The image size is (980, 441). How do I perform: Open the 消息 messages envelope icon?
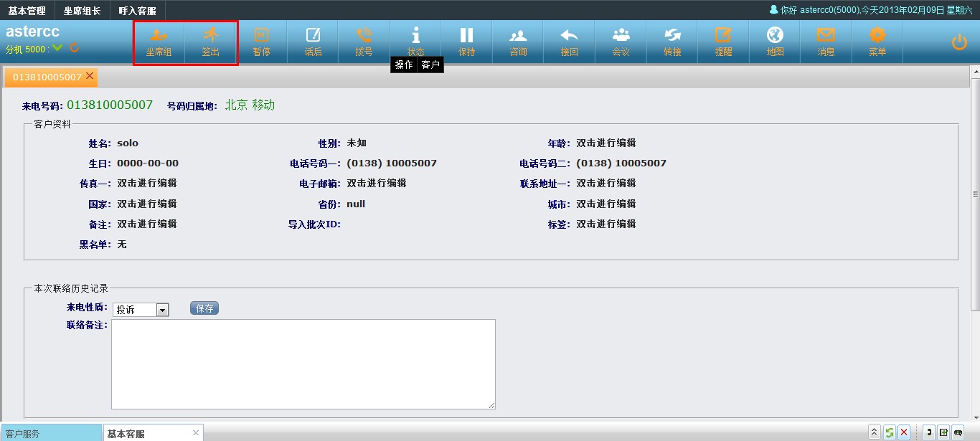[826, 42]
